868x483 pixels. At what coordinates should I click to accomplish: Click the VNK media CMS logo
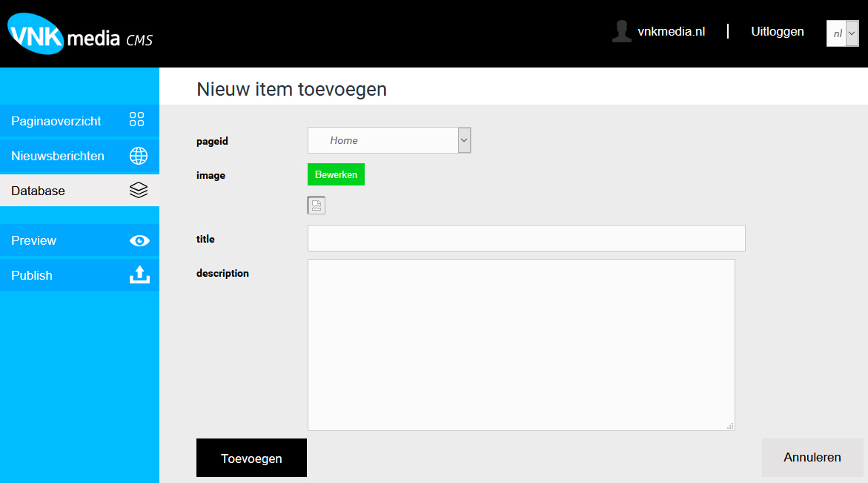(x=80, y=34)
